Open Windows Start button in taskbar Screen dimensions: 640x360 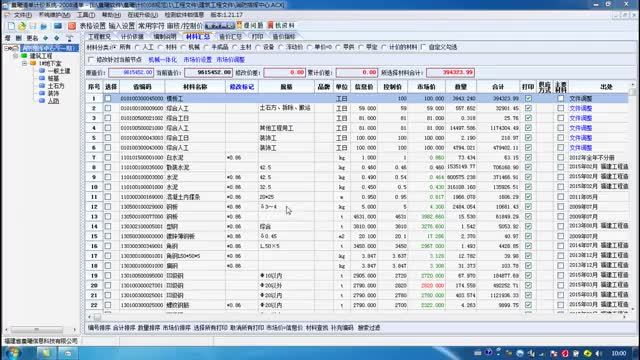point(12,353)
